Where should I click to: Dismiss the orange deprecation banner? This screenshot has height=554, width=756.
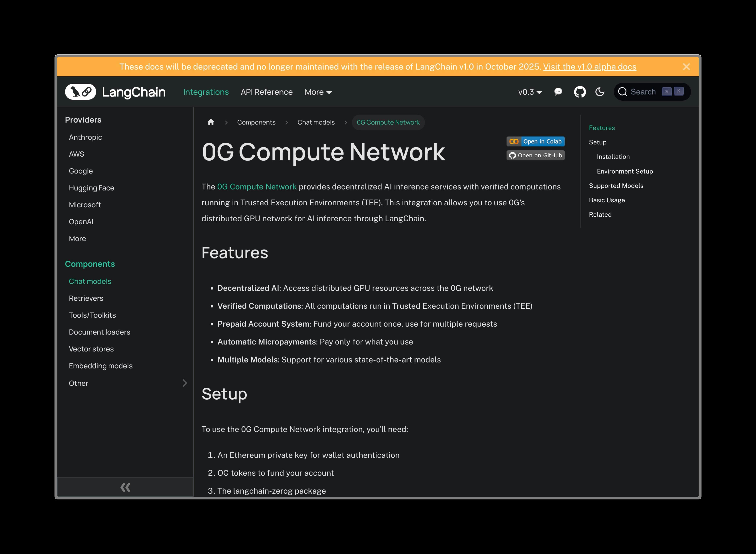[x=686, y=67]
